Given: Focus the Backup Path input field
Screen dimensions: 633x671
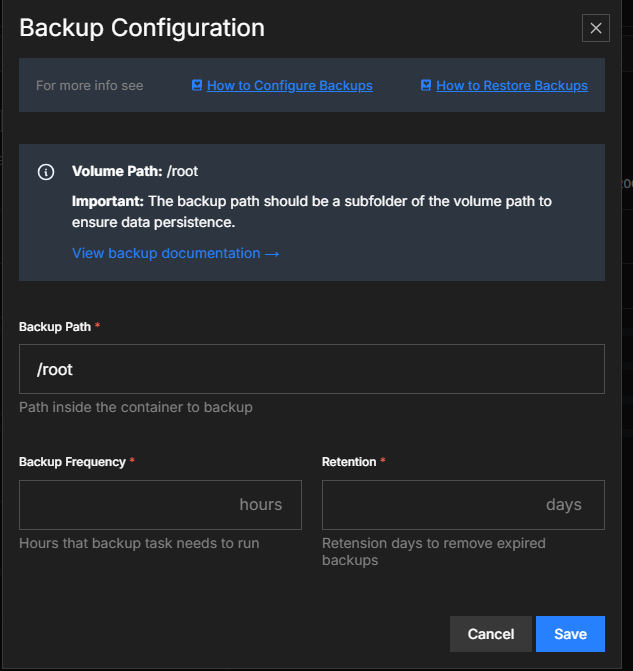Looking at the screenshot, I should [x=312, y=369].
